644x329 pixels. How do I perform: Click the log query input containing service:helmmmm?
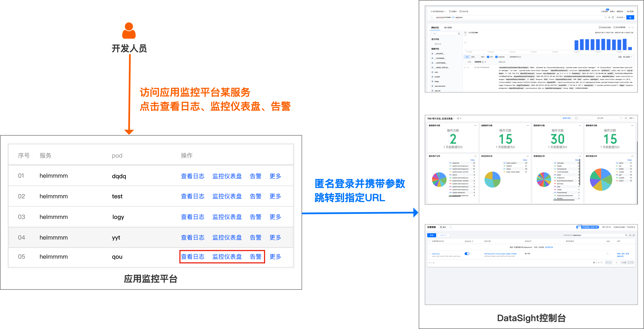pyautogui.click(x=516, y=17)
